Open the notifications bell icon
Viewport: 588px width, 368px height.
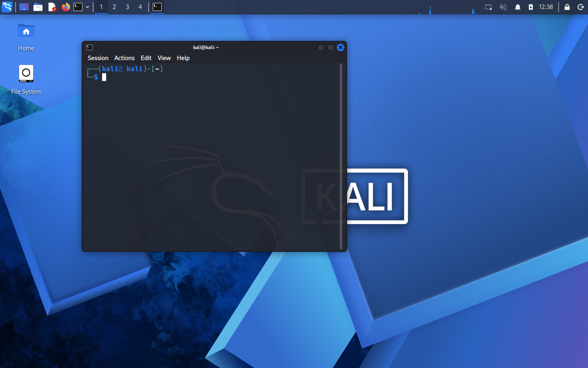click(518, 7)
